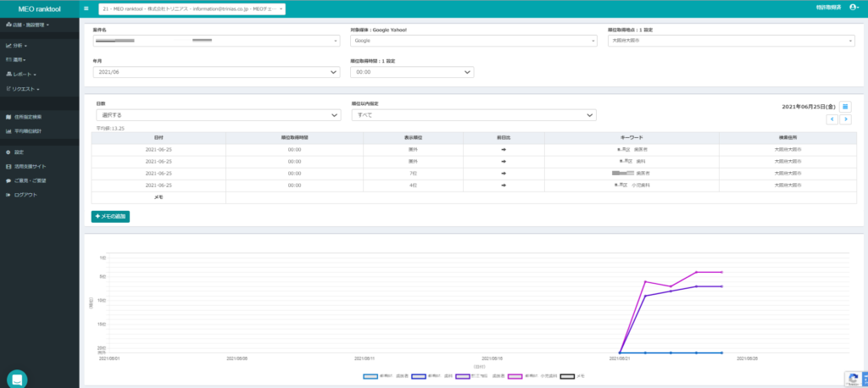Open ご意見・ご要望 in the sidebar
The image size is (868, 388).
click(26, 180)
